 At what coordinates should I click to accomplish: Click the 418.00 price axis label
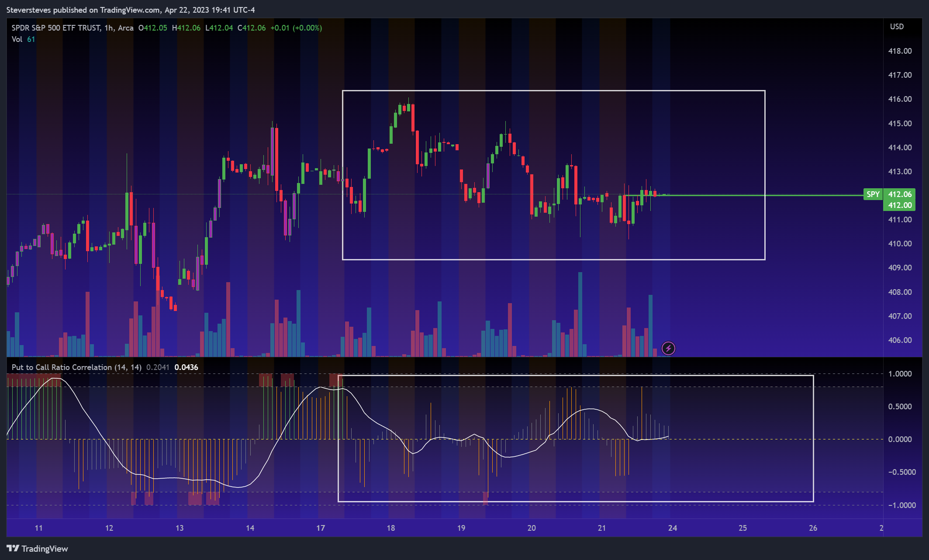[900, 51]
